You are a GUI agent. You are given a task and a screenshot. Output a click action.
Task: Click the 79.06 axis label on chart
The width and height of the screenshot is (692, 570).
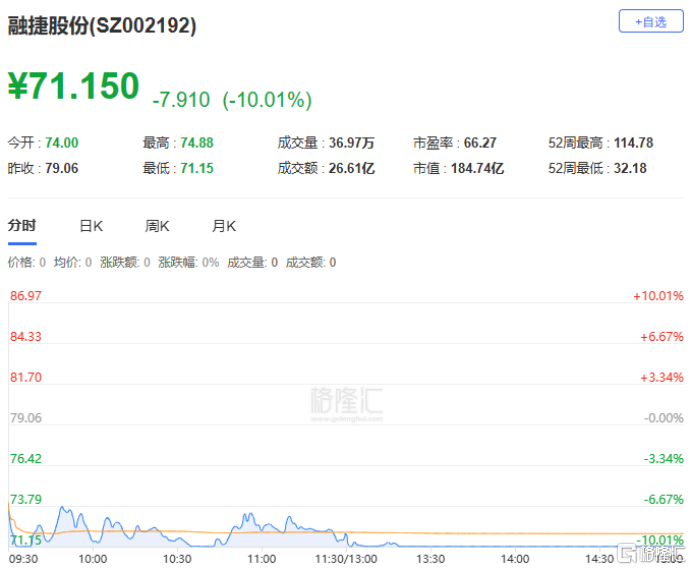click(26, 418)
